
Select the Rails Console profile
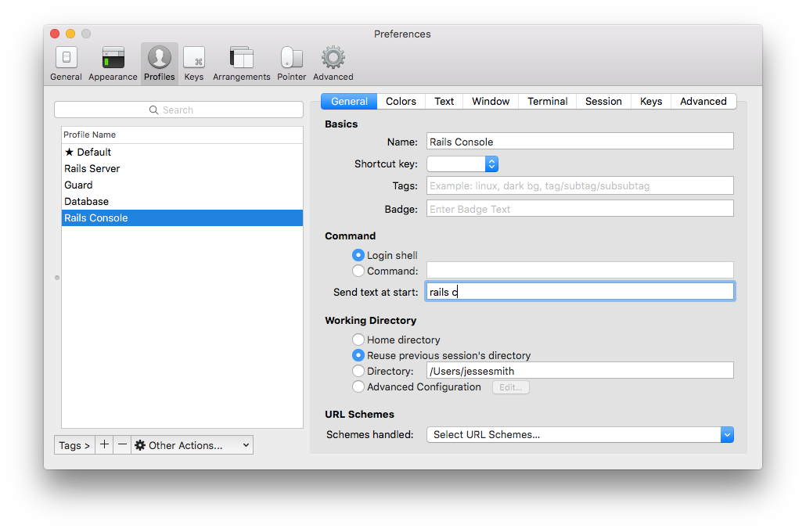[x=182, y=218]
